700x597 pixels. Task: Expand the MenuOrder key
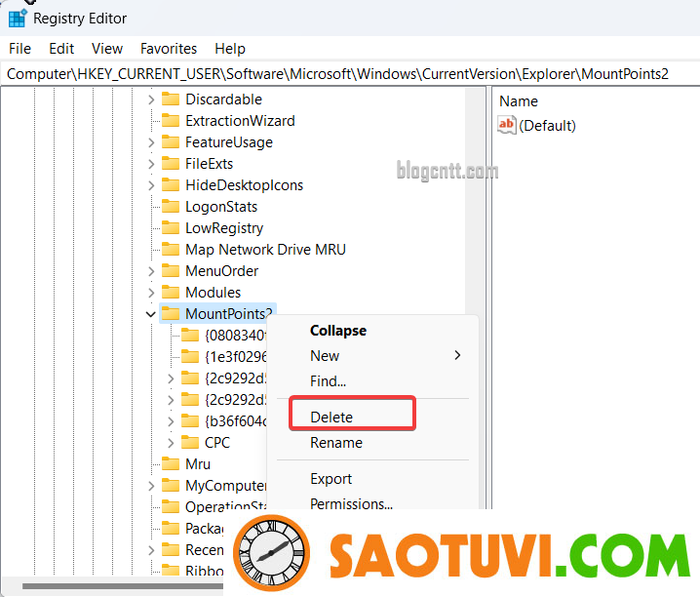point(151,271)
